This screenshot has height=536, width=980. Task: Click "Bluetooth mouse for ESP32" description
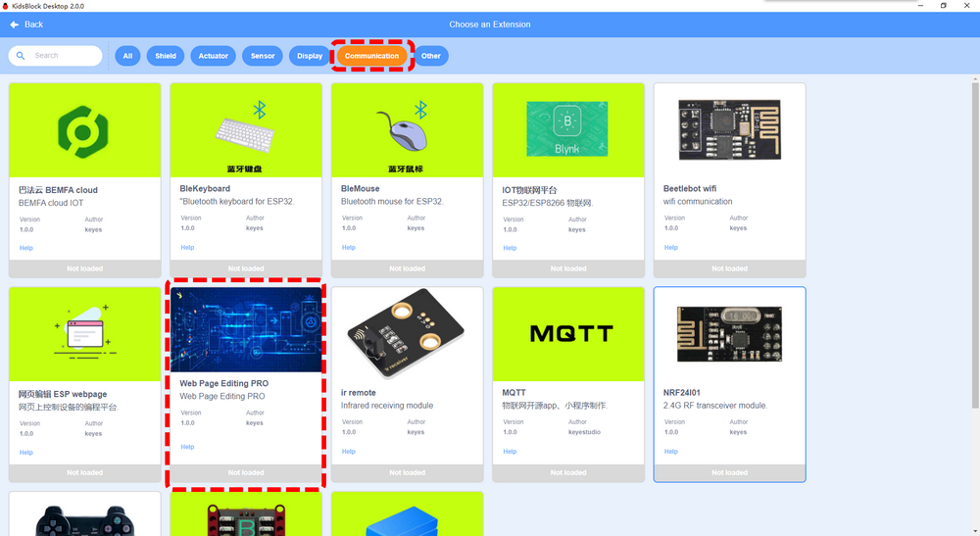pos(392,202)
